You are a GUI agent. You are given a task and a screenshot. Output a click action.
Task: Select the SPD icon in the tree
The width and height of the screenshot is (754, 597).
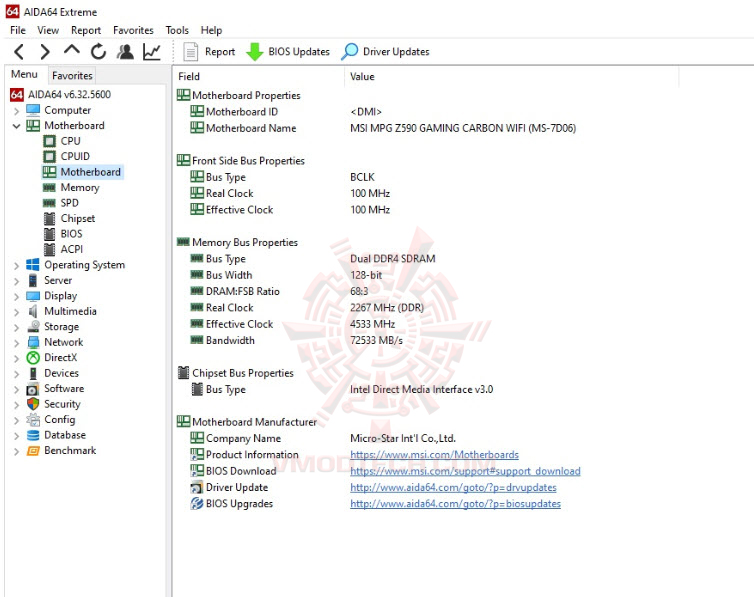point(49,203)
